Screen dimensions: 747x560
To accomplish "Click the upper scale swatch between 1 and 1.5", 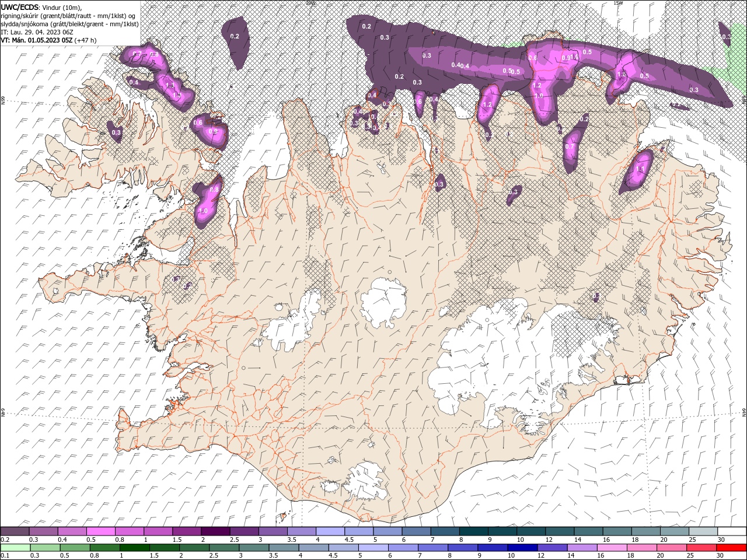I will [x=158, y=531].
